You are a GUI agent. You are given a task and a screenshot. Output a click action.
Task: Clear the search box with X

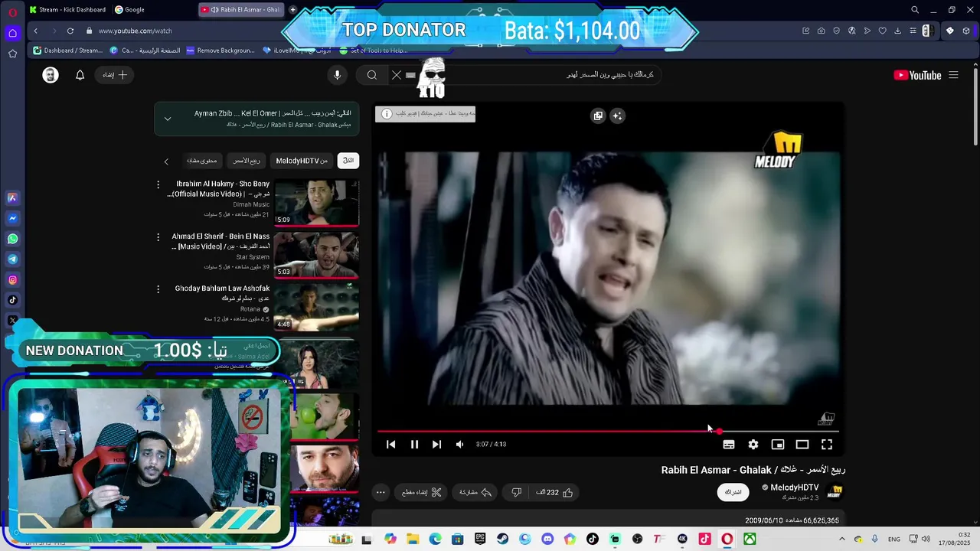tap(396, 75)
